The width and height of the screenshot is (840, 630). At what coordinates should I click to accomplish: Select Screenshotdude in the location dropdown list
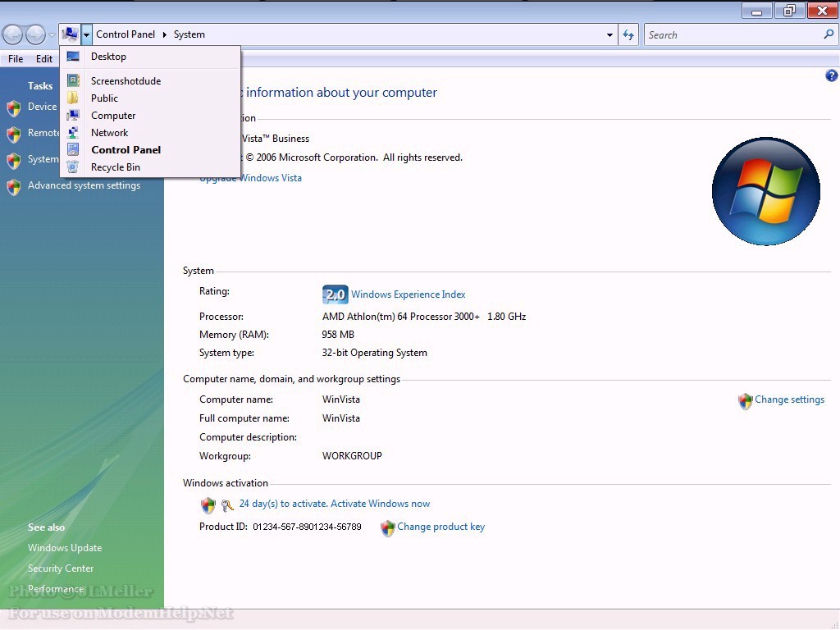click(x=150, y=81)
